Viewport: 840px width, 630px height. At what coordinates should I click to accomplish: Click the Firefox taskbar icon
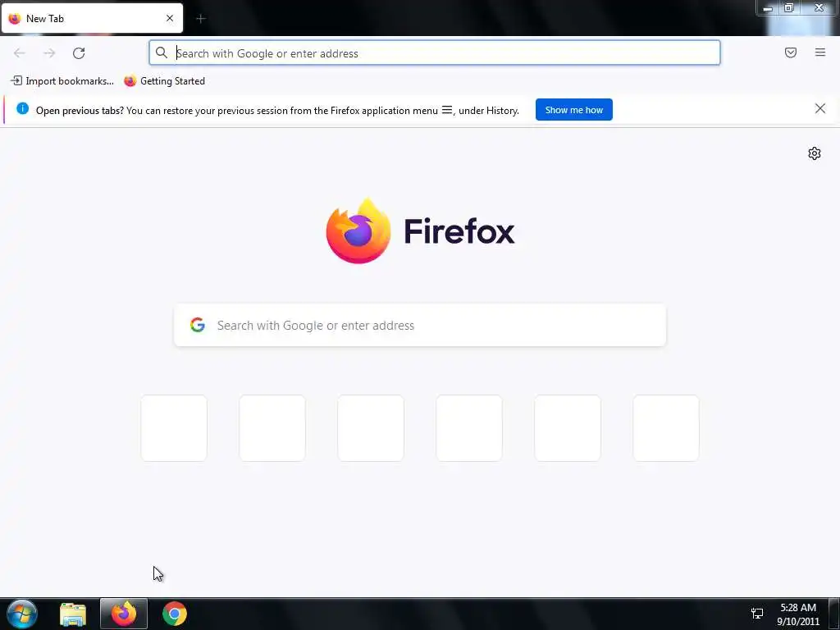pos(124,614)
